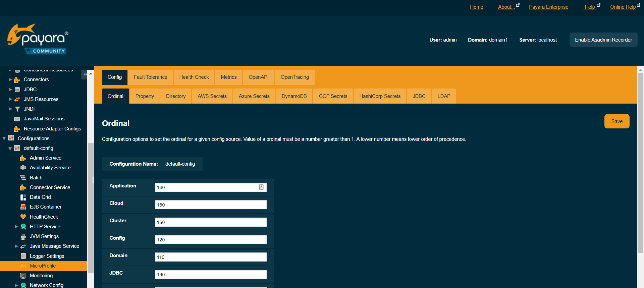Screen dimensions: 644x288
Task: Open the Payara Enterprise link
Action: coord(548,7)
